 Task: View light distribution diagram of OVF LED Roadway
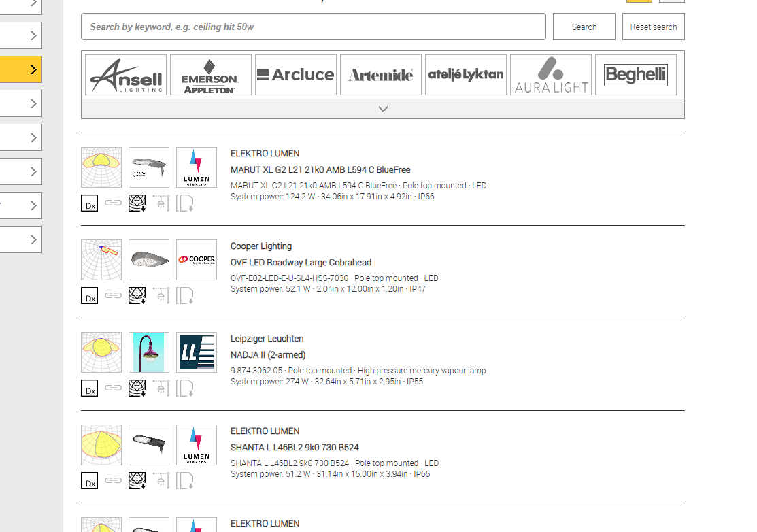[101, 260]
